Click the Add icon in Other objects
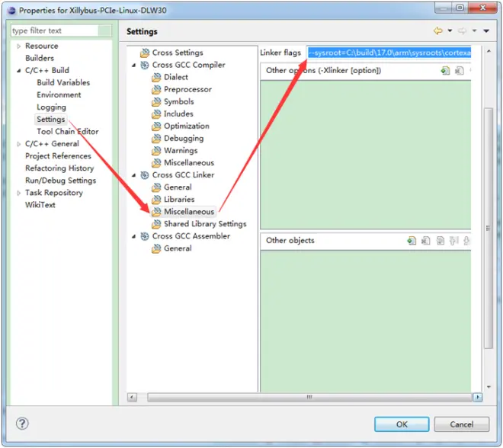503x448 pixels. (x=412, y=241)
